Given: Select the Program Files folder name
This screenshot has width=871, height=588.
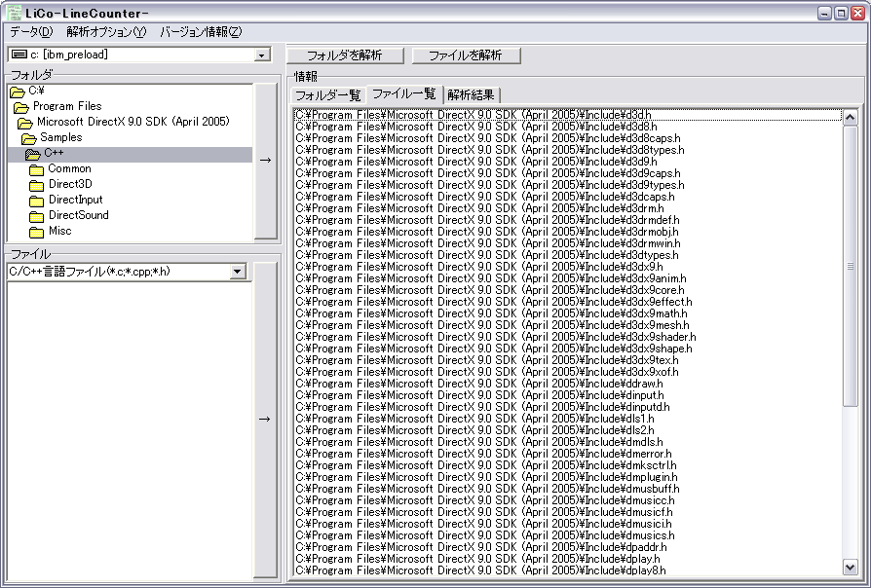Looking at the screenshot, I should (x=68, y=107).
